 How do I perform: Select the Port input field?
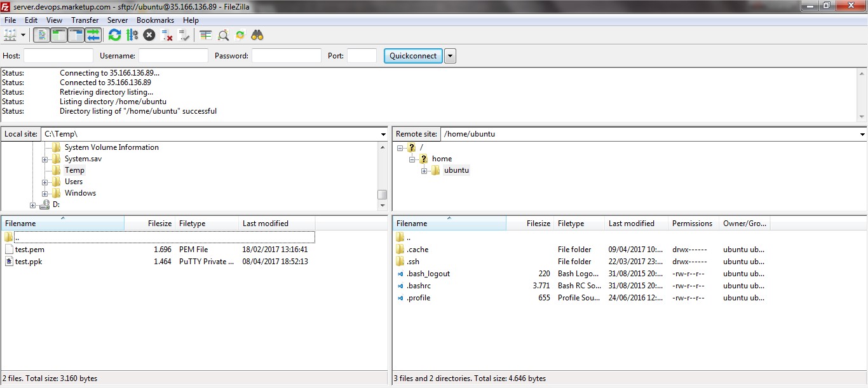pyautogui.click(x=362, y=56)
